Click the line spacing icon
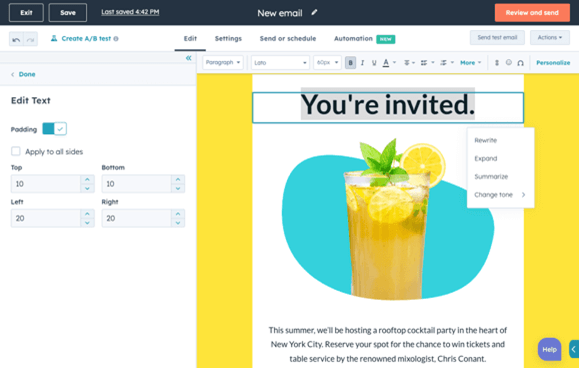Screen dimensions: 579x368 pos(497,63)
